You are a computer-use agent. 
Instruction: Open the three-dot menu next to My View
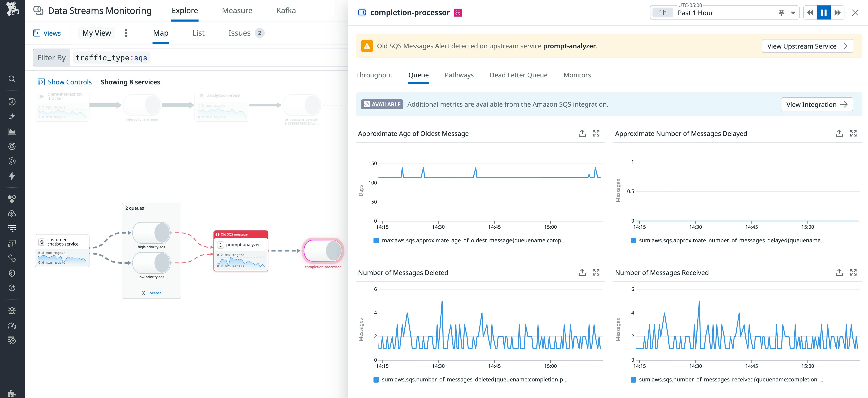tap(126, 33)
